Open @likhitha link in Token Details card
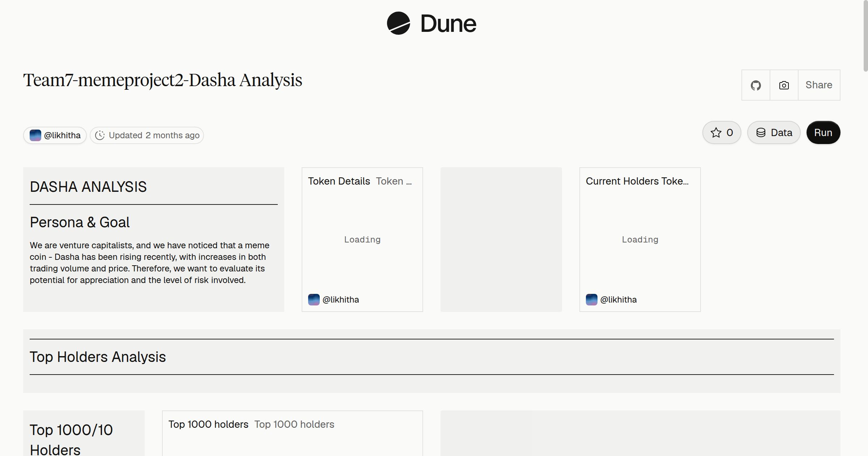 (x=341, y=300)
